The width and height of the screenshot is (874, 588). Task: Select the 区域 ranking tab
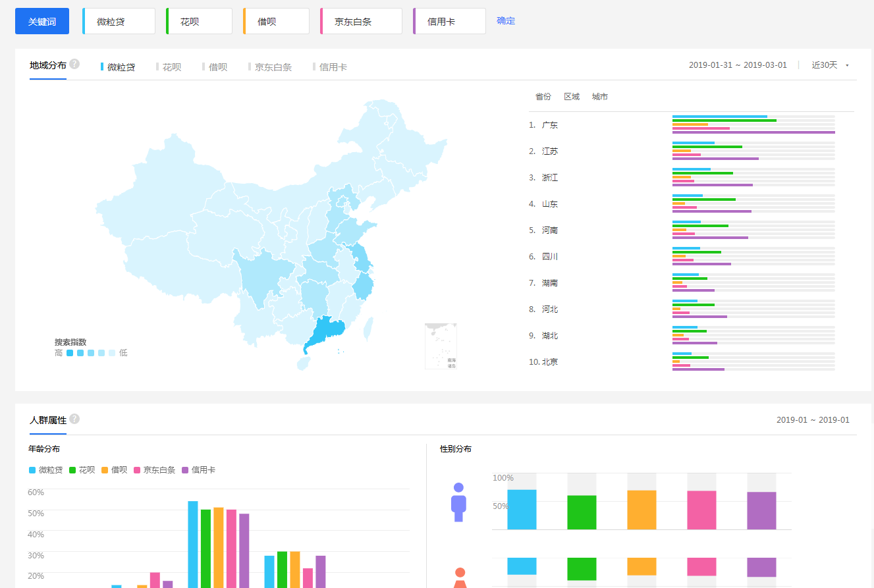point(572,97)
